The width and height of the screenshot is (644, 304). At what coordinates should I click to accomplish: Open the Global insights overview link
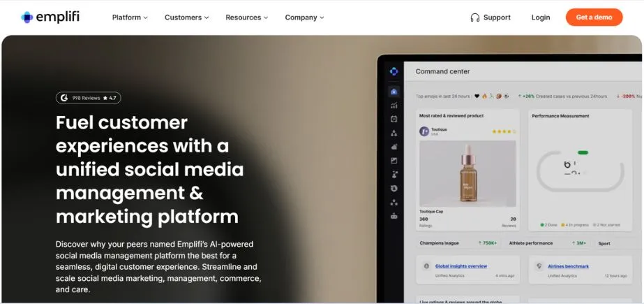460,266
